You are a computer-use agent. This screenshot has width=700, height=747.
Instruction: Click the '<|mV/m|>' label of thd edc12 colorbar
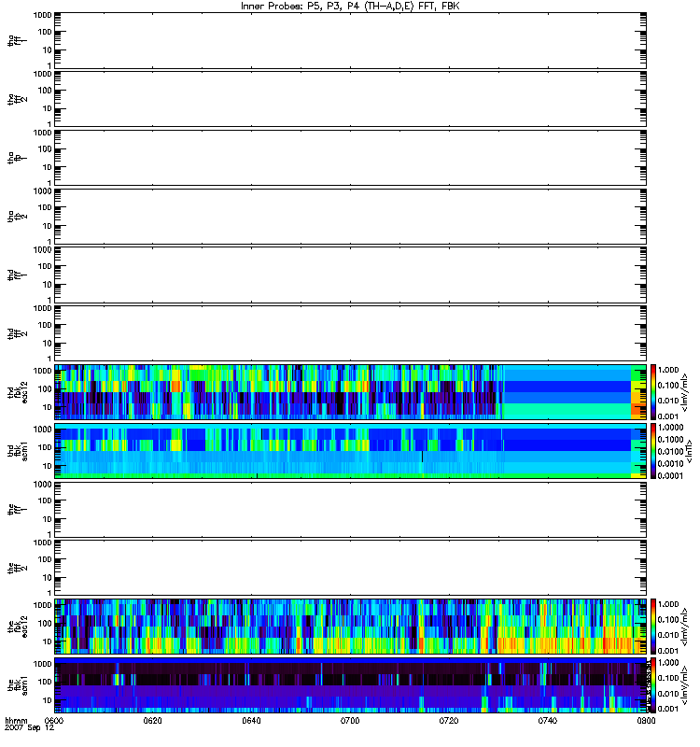coord(685,392)
